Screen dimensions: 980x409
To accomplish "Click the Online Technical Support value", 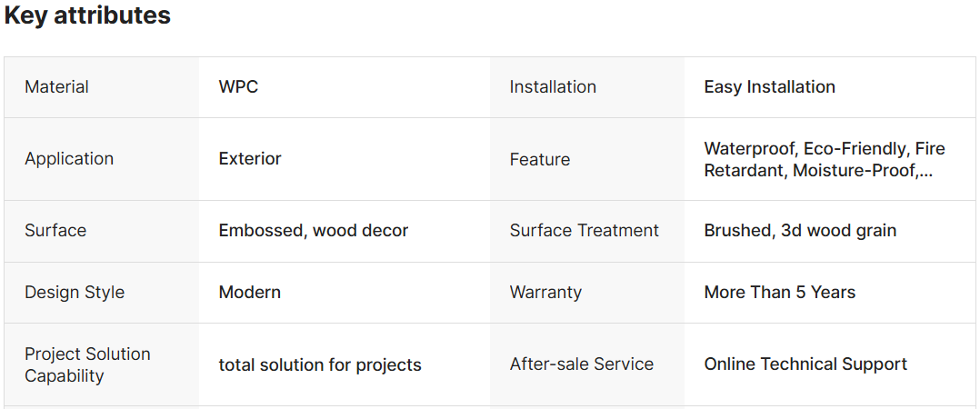I will [805, 364].
